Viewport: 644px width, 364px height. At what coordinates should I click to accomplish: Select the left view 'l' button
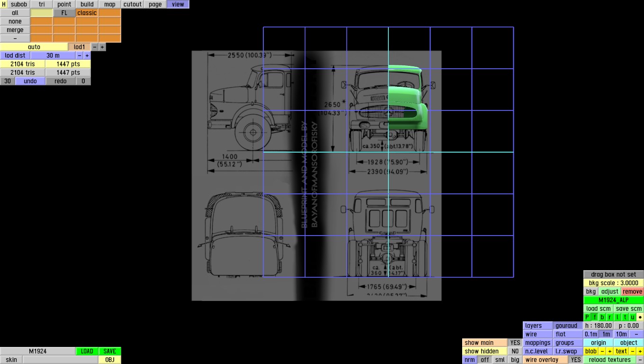point(617,317)
